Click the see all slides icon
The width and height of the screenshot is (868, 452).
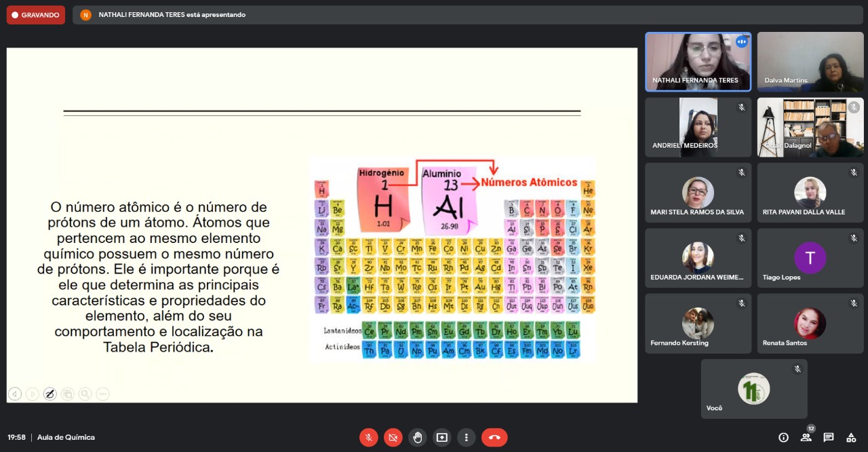coord(67,394)
